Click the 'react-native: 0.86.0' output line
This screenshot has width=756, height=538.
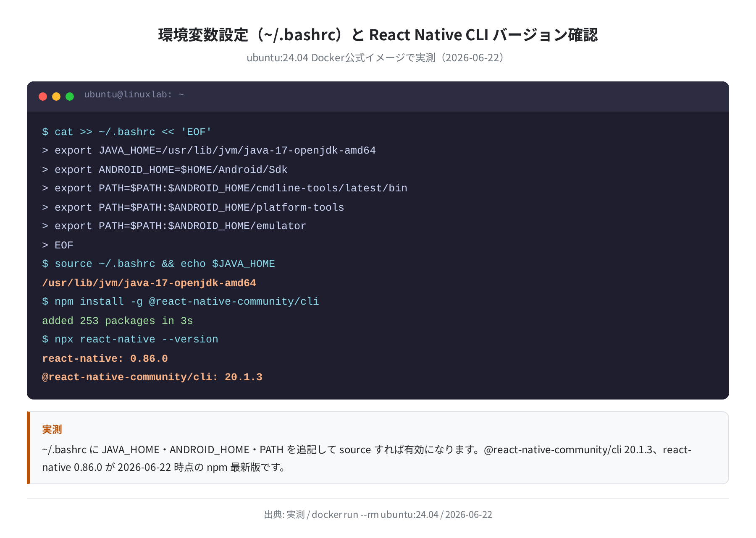click(x=105, y=359)
